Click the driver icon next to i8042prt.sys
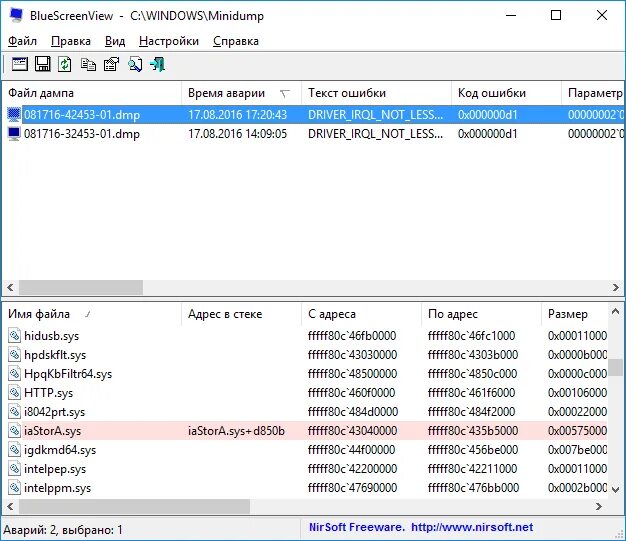Viewport: 626px width, 541px height. (x=14, y=412)
